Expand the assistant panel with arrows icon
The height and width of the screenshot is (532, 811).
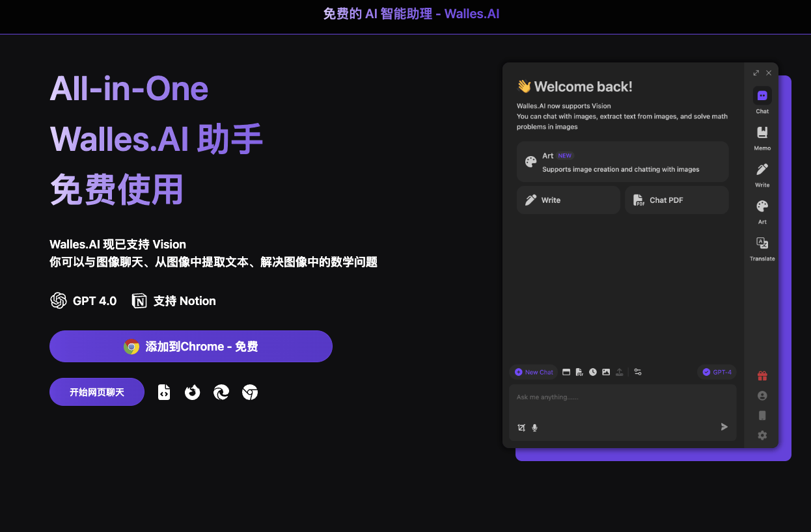coord(756,73)
